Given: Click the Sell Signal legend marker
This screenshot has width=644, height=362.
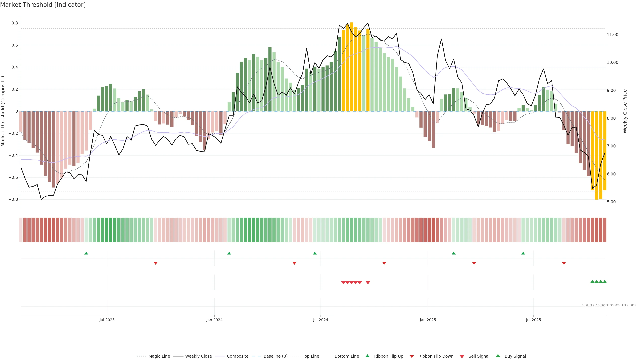Looking at the screenshot, I should tap(462, 356).
